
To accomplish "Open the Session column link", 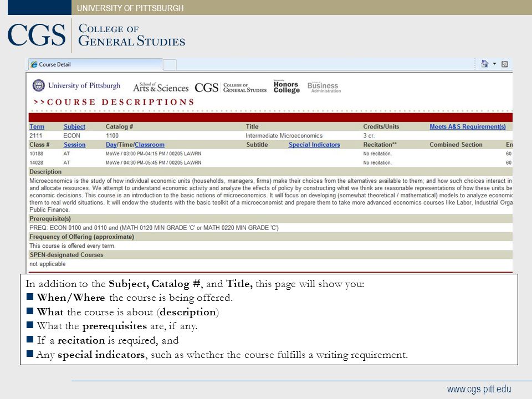I will tap(74, 145).
